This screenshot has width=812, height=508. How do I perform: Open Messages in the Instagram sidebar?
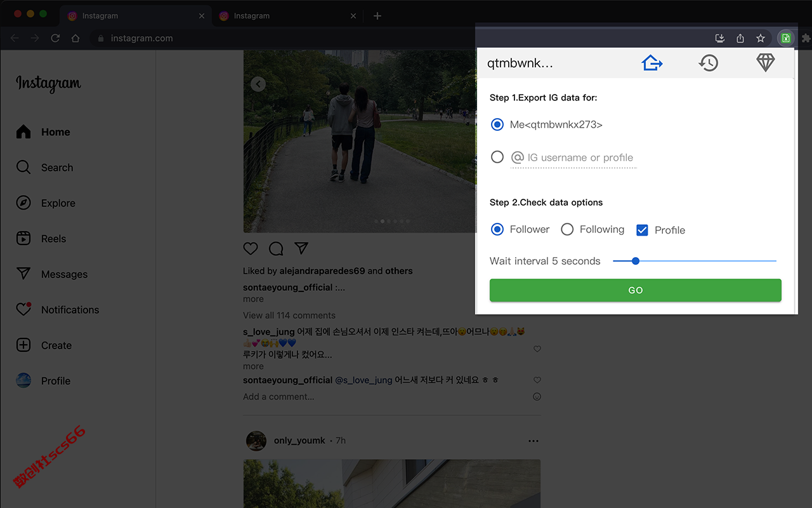(51, 274)
